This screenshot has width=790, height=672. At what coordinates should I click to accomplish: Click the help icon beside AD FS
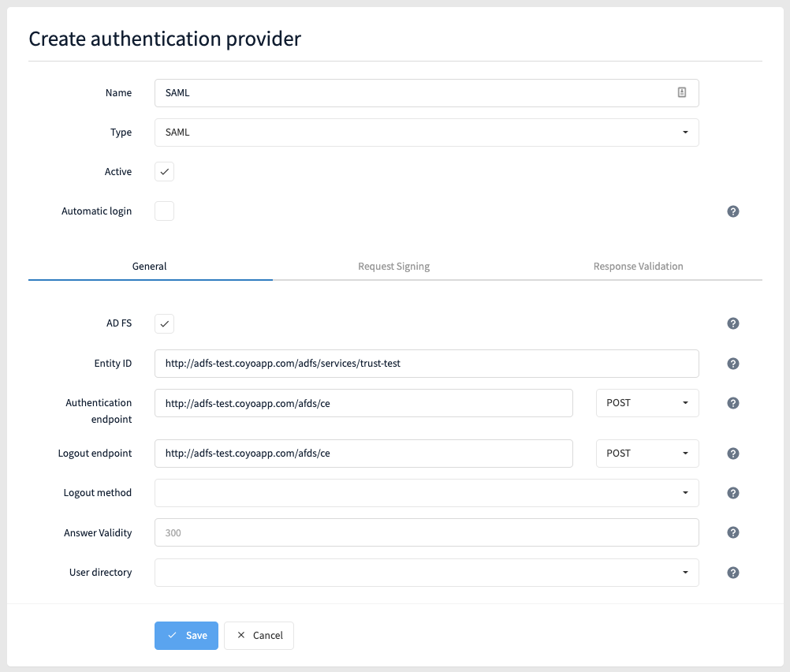tap(732, 323)
